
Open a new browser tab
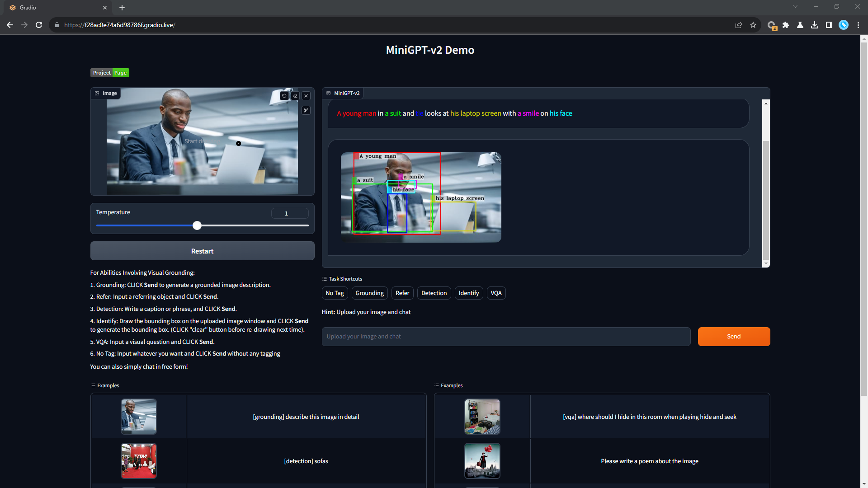(x=122, y=8)
